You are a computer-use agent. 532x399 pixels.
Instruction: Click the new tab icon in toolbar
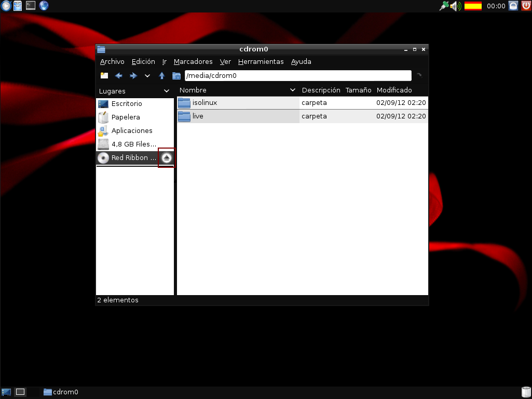(104, 76)
